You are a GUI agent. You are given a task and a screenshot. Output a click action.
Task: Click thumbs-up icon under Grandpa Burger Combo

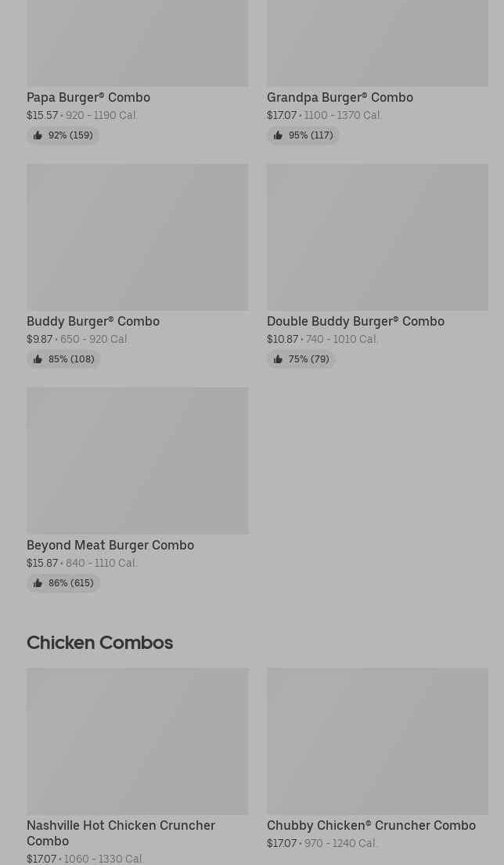278,135
